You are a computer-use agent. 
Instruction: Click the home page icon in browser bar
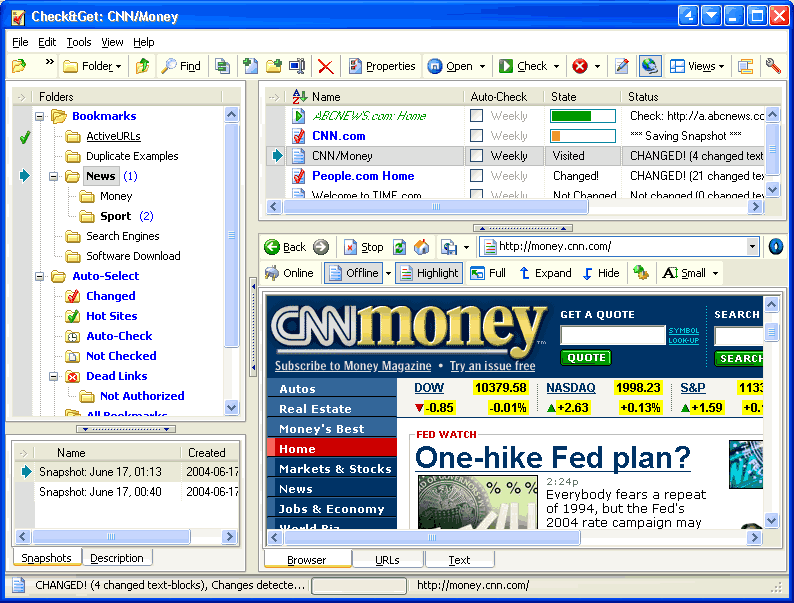pyautogui.click(x=421, y=247)
